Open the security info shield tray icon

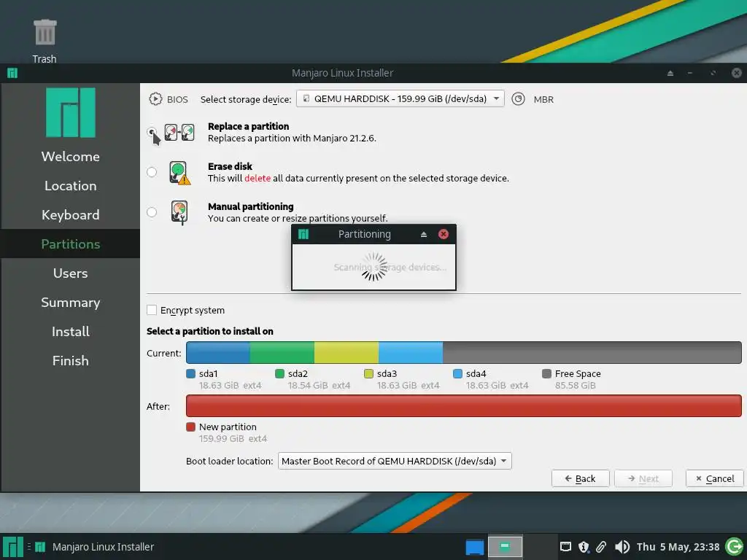[584, 547]
